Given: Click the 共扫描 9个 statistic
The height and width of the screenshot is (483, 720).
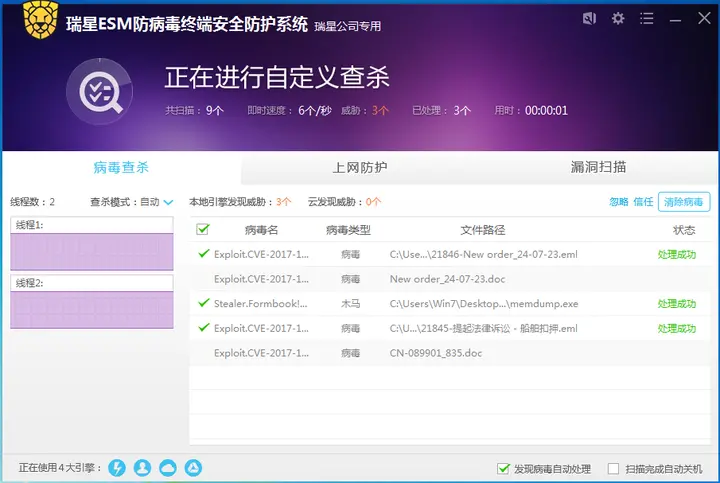Looking at the screenshot, I should click(194, 111).
